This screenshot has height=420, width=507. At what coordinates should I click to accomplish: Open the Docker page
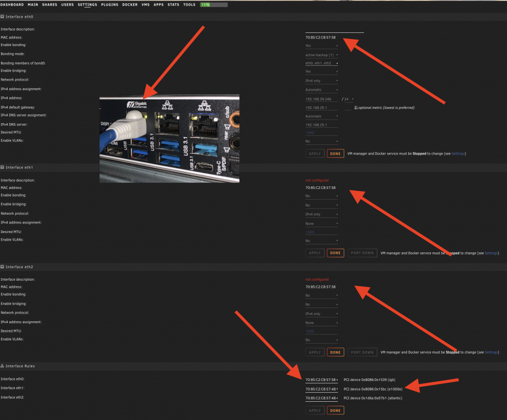click(130, 5)
